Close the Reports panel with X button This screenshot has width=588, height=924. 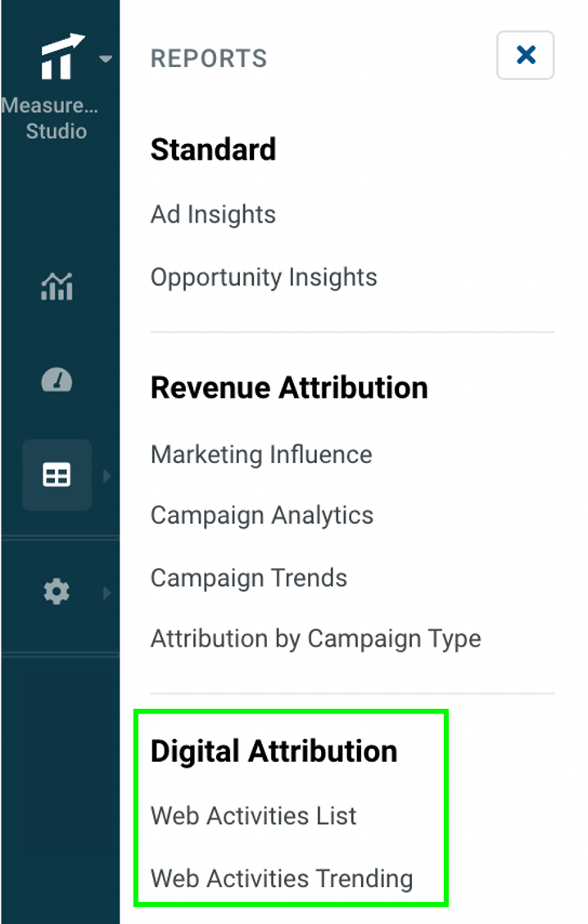525,56
